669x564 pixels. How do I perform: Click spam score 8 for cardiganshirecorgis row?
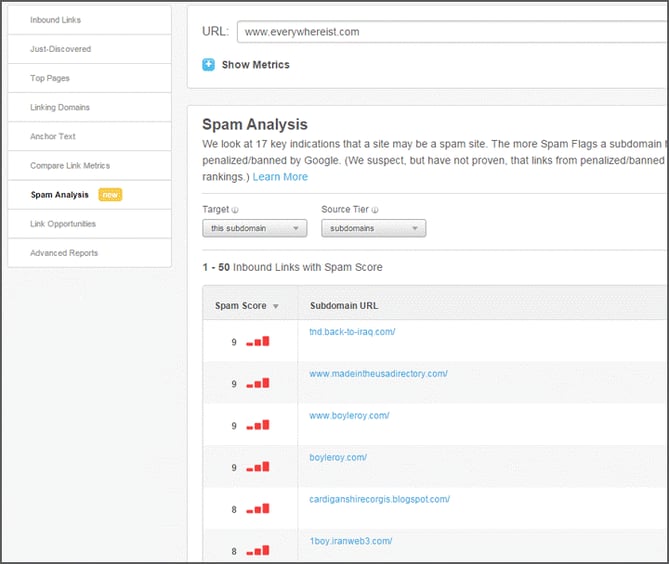[x=234, y=509]
